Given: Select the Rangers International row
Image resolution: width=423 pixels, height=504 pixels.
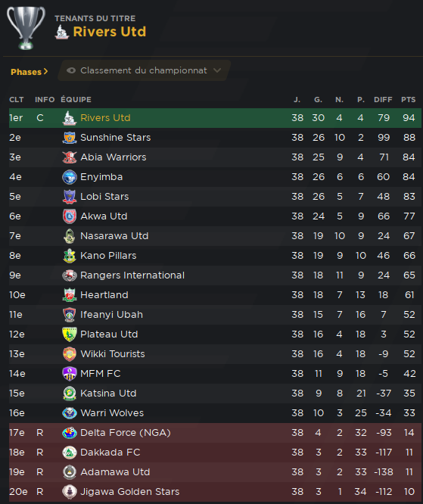Looking at the screenshot, I should pos(215,275).
